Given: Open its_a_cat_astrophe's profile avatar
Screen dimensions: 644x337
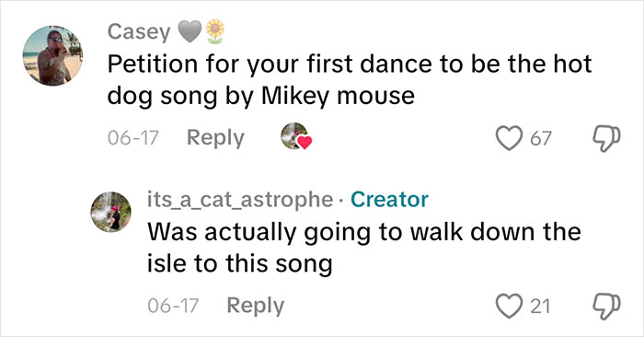Looking at the screenshot, I should click(x=111, y=212).
